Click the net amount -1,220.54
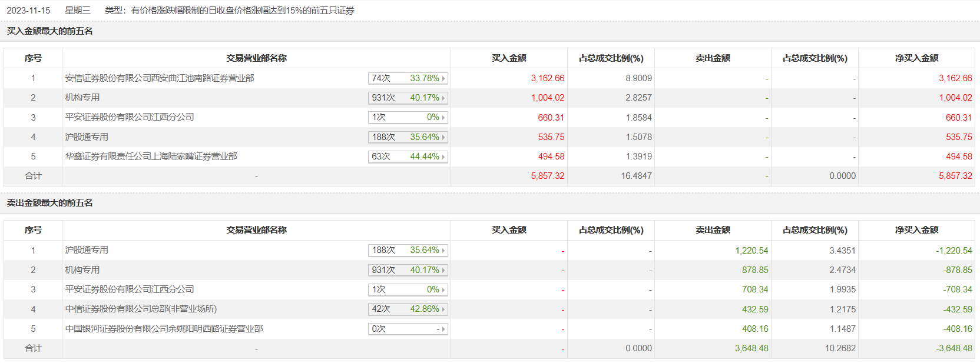 point(954,251)
